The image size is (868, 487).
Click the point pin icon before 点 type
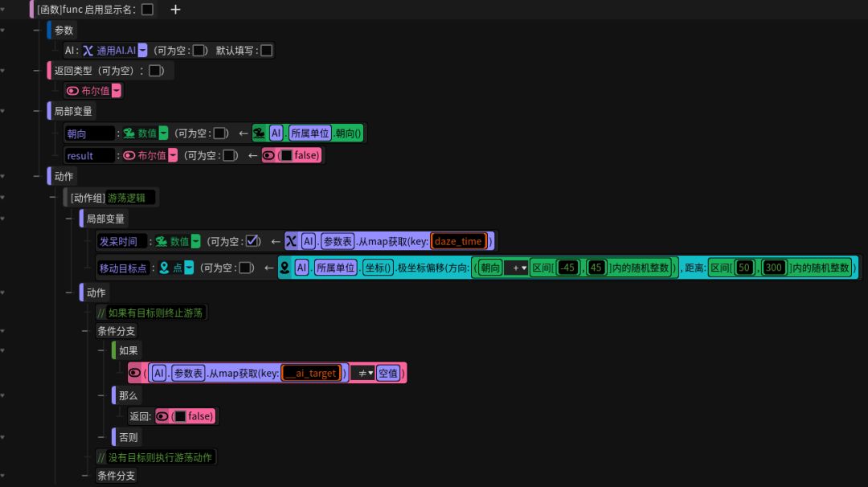point(164,268)
